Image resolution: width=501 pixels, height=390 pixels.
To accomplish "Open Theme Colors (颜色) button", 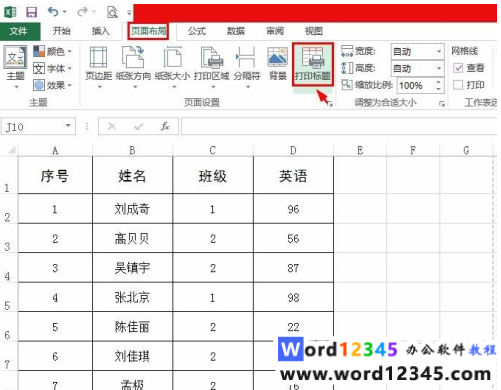I will [x=53, y=51].
